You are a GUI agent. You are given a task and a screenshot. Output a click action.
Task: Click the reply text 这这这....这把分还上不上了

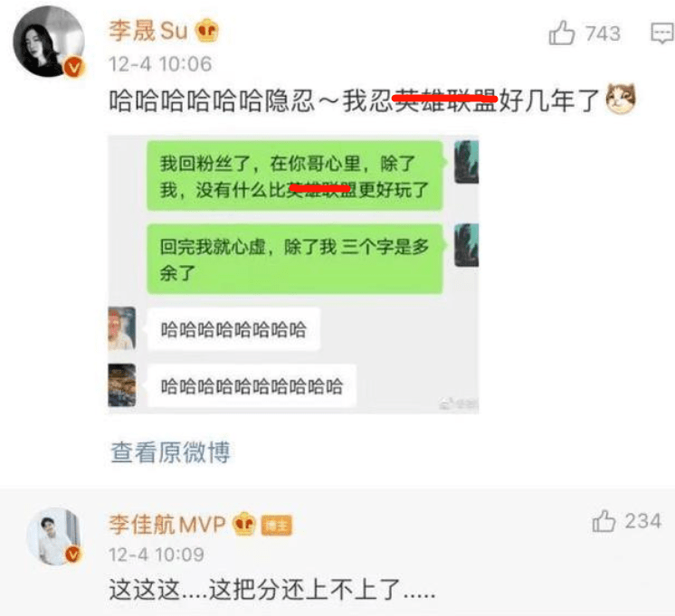272,589
